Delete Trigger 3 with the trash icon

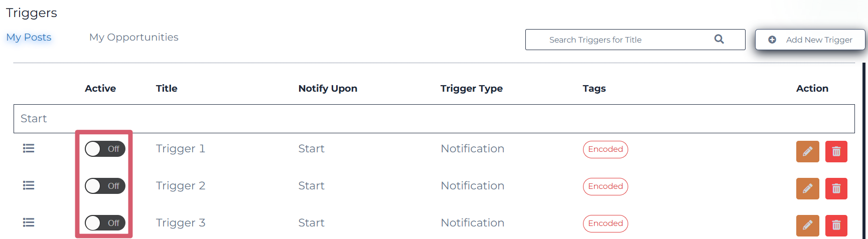click(836, 225)
